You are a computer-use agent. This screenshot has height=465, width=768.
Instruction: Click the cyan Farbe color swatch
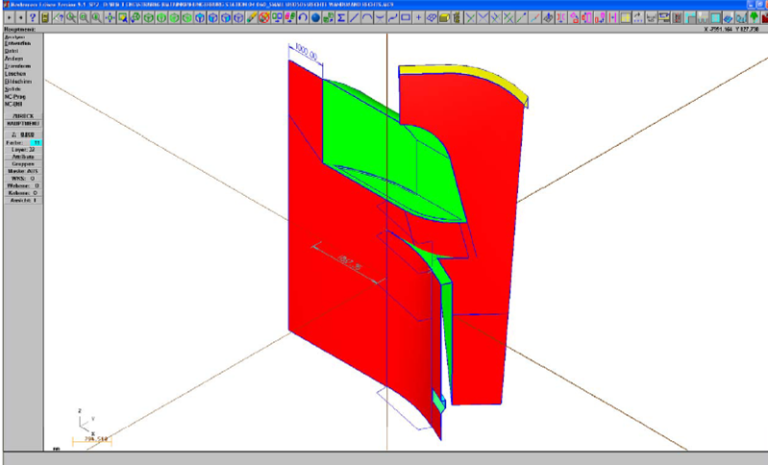(36, 143)
